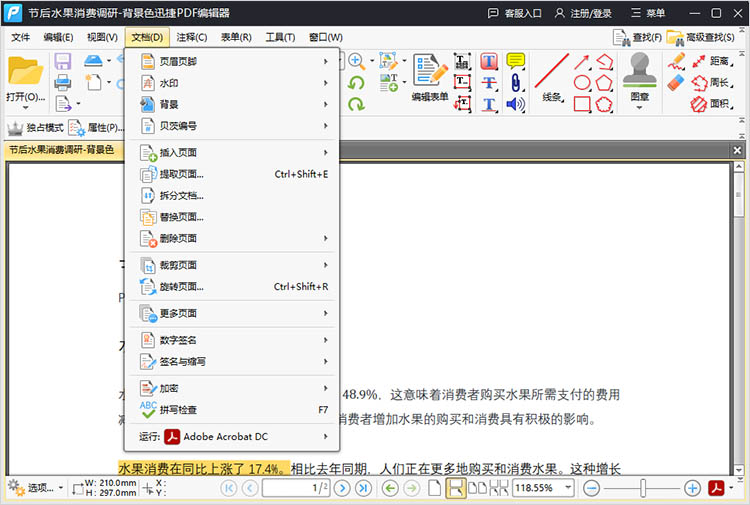Click the 打开(O) folder icon
The height and width of the screenshot is (505, 750).
click(x=25, y=72)
